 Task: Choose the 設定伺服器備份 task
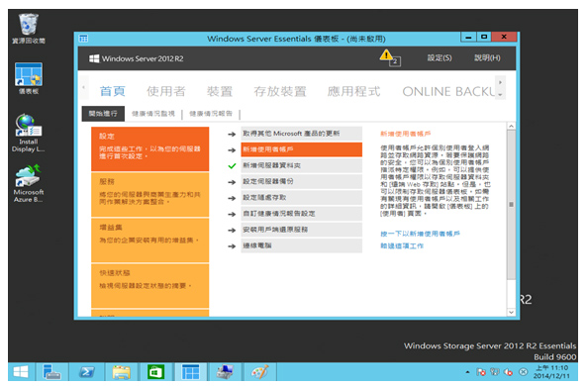point(302,181)
